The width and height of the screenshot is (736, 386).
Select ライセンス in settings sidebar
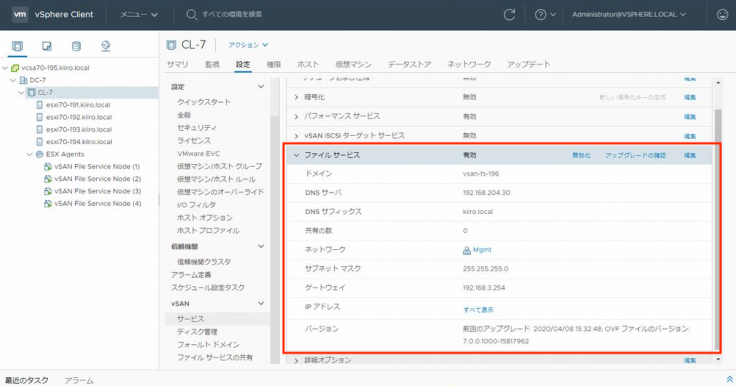(194, 140)
